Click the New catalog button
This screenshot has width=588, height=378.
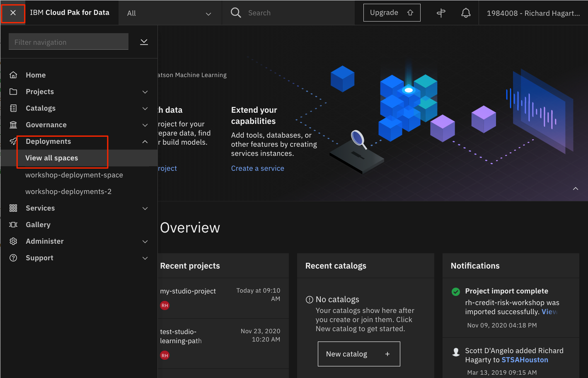[359, 354]
